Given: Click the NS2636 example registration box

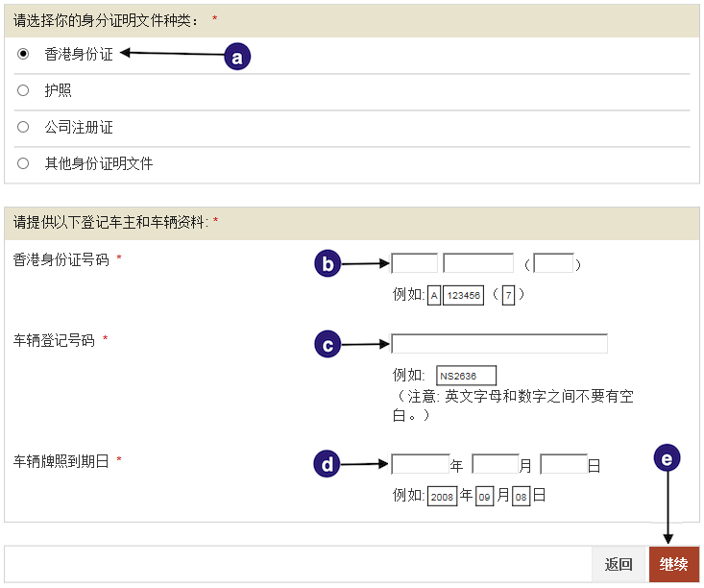Looking at the screenshot, I should tap(466, 376).
